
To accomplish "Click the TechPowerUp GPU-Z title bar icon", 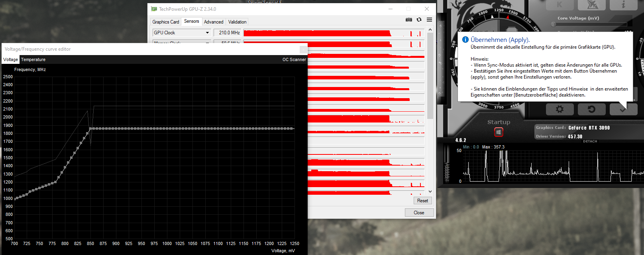I will tap(154, 9).
